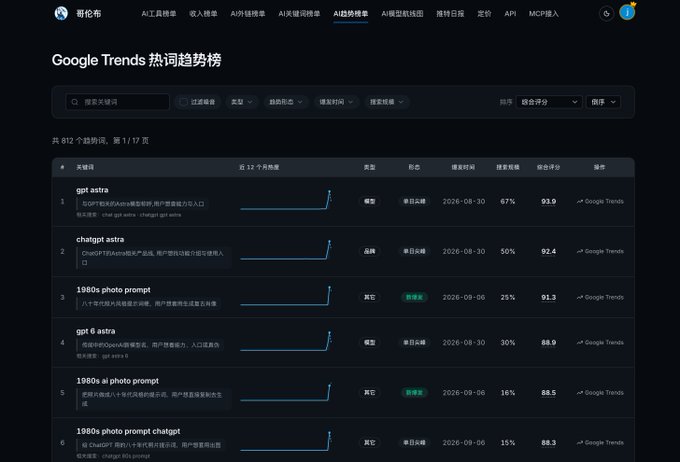Screen dimensions: 680x462
Task: Open Google Trends for chatgpt astra
Action: pyautogui.click(x=600, y=251)
